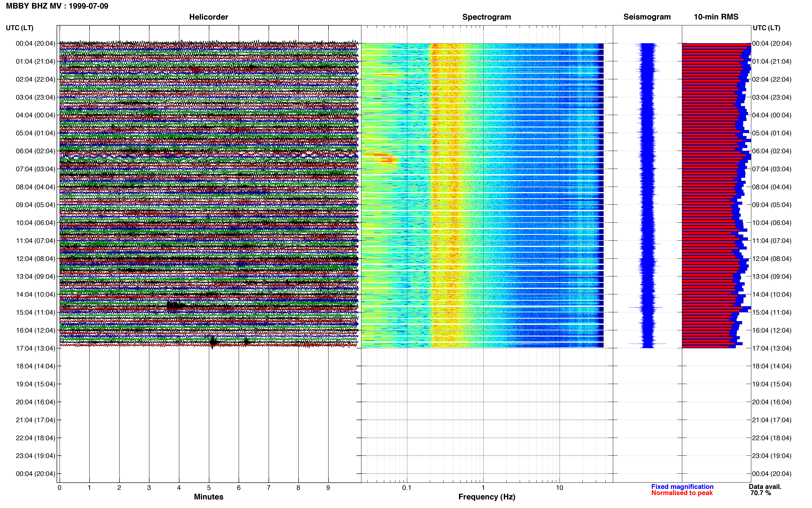
Task: Click left time label '05:04 (01:04)'
Action: [35, 133]
